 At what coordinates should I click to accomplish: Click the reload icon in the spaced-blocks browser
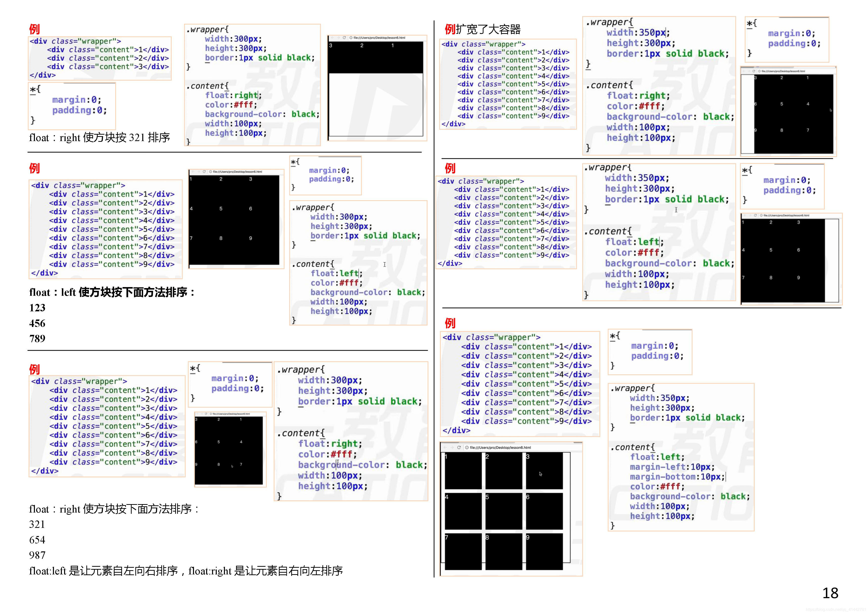point(459,448)
